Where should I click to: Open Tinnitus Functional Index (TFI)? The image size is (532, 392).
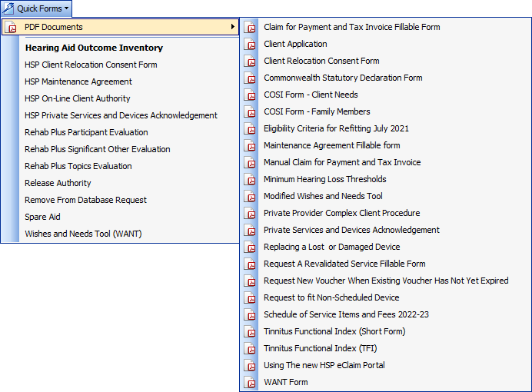point(321,349)
